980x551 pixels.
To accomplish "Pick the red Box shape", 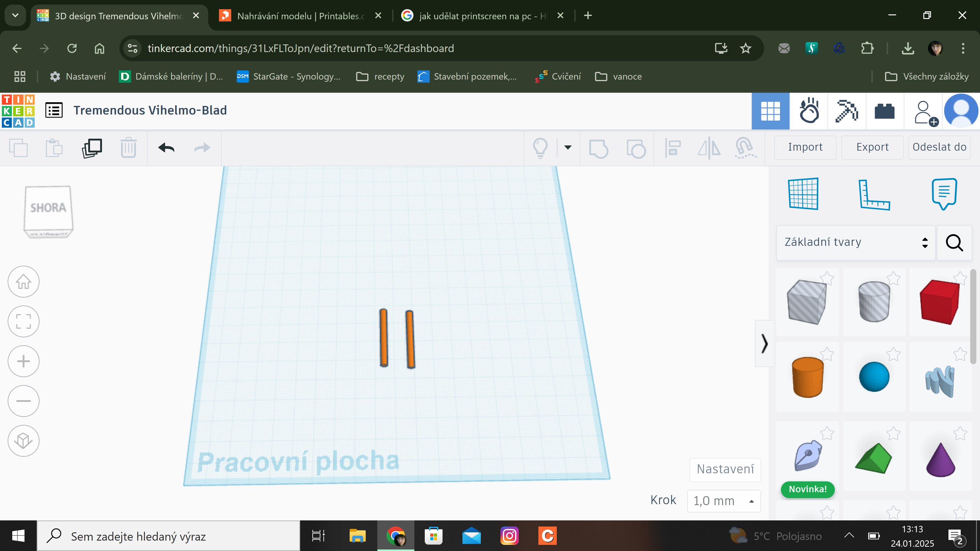I will coord(939,302).
